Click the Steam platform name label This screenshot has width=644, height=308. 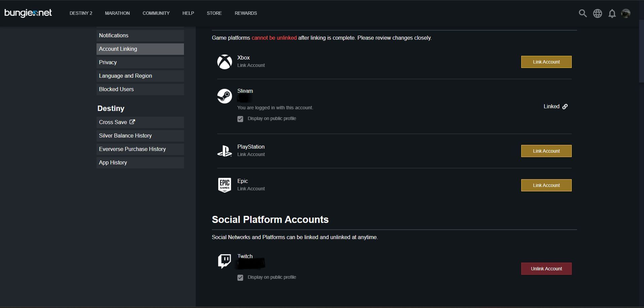coord(245,91)
